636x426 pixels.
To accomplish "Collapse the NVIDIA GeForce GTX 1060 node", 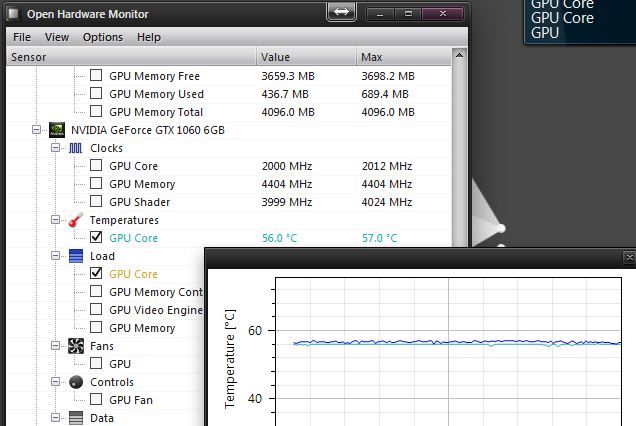I will [37, 130].
